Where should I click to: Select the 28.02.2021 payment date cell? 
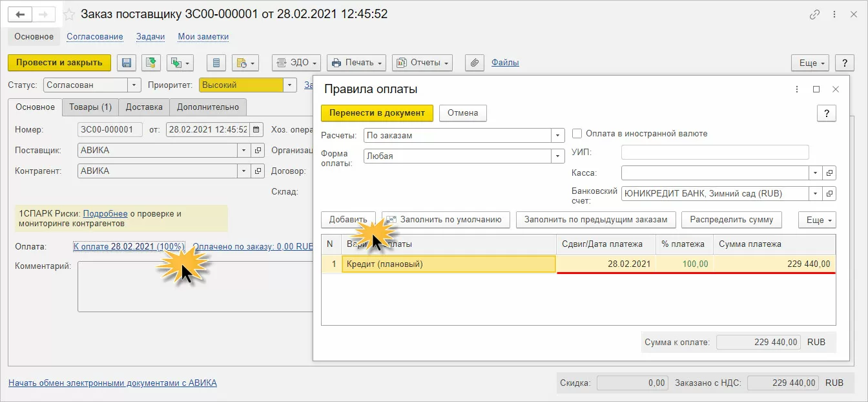click(x=606, y=264)
